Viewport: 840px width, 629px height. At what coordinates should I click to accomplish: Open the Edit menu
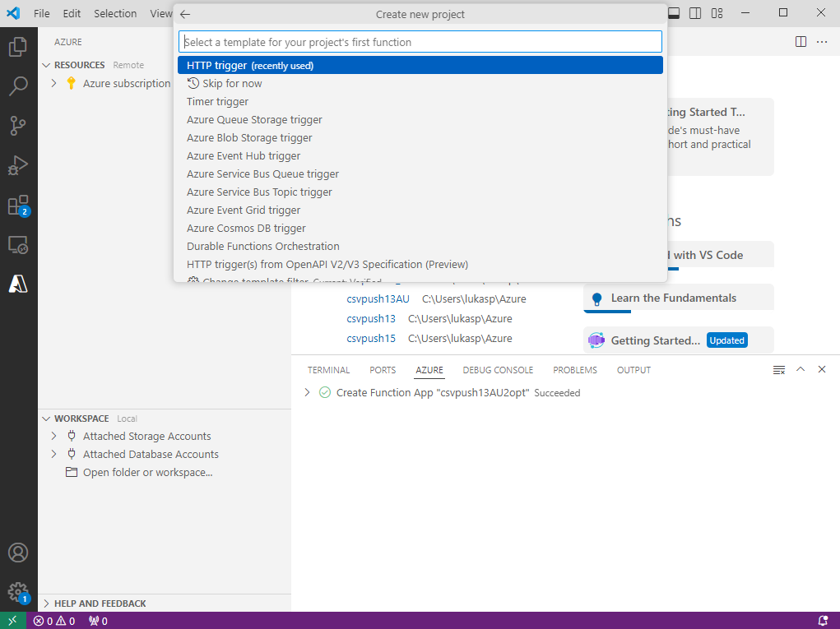[x=72, y=13]
